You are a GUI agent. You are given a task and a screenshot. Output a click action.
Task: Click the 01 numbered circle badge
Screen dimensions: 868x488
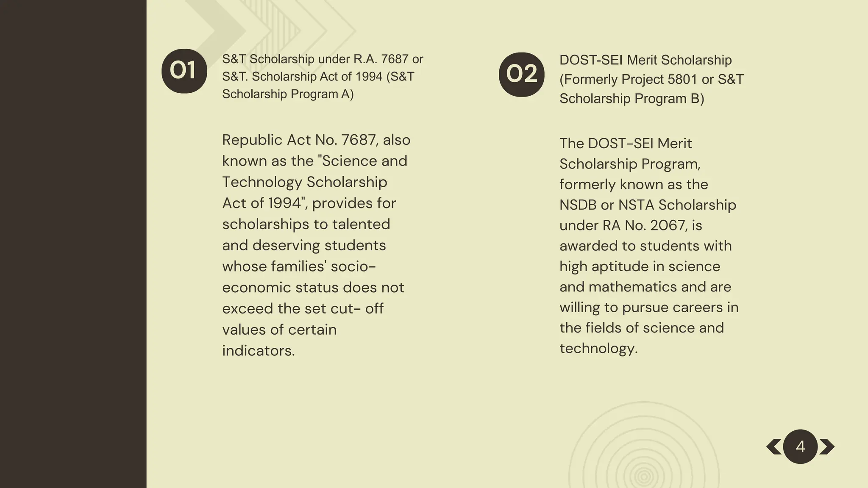(184, 71)
